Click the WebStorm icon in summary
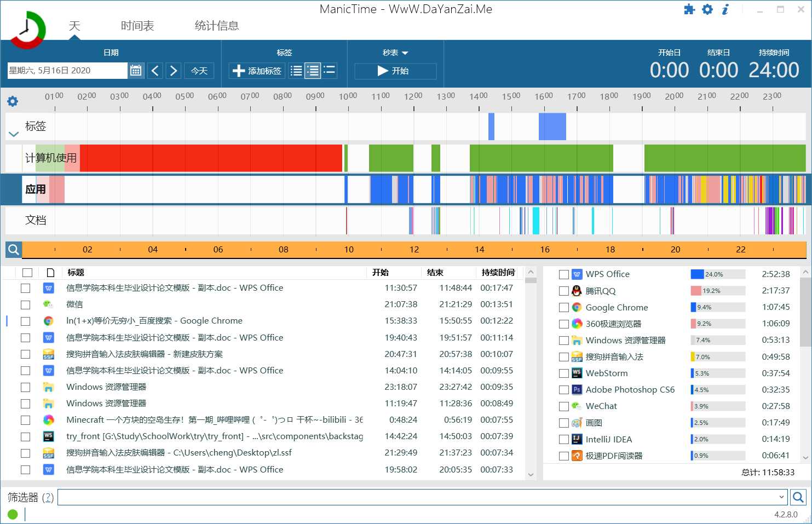The height and width of the screenshot is (524, 812). click(577, 373)
